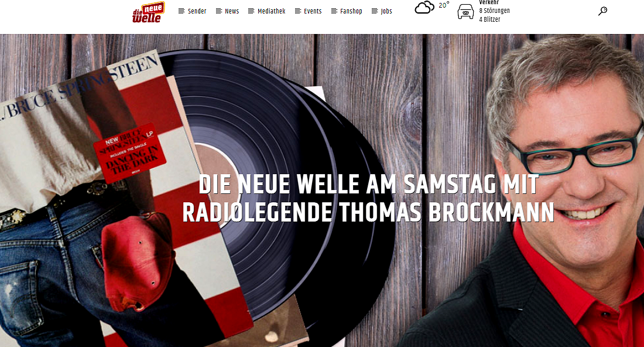This screenshot has width=644, height=347.
Task: Expand the Mediathek navigation item
Action: [272, 11]
